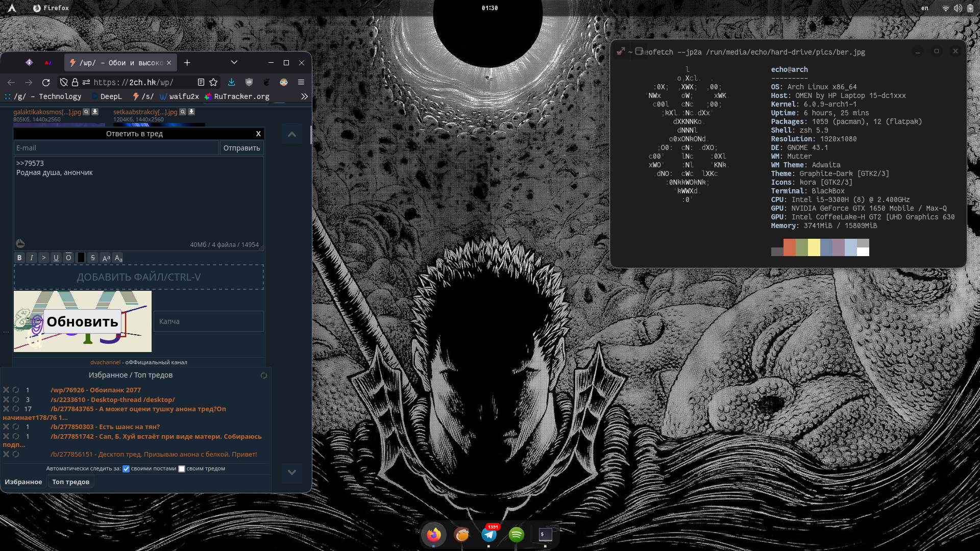Image resolution: width=980 pixels, height=551 pixels.
Task: Click underline formatting button in reply form
Action: pos(56,258)
